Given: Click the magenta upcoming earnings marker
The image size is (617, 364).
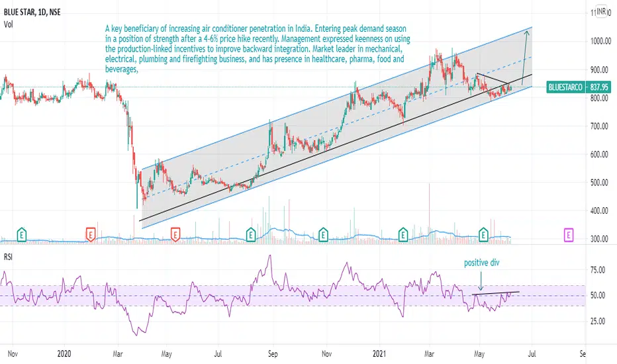Looking at the screenshot, I should click(569, 235).
